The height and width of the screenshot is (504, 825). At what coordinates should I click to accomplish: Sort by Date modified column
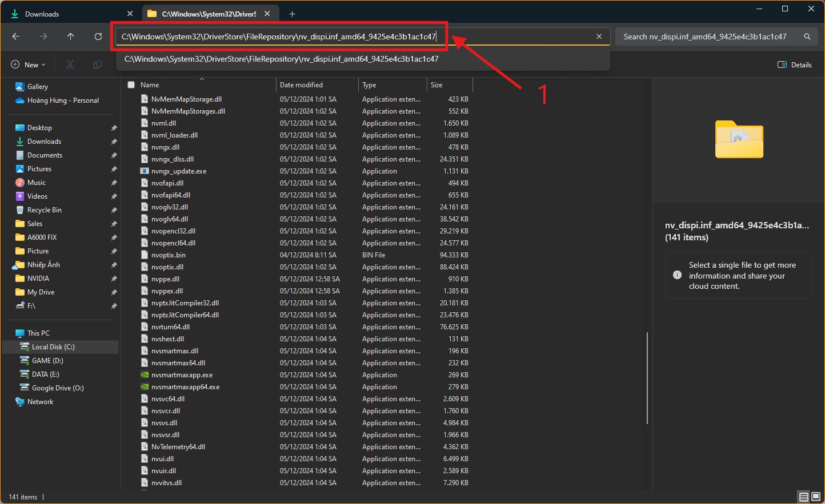coord(301,85)
